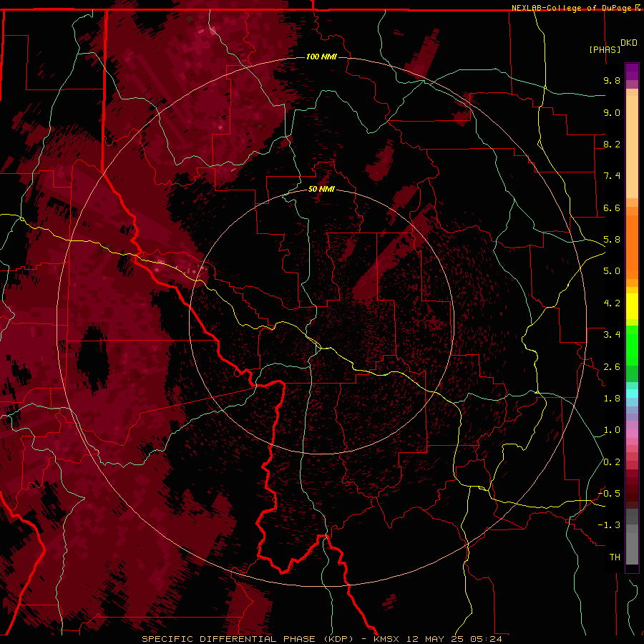Click the KMSX radar site identifier
This screenshot has width=644, height=644.
point(386,639)
